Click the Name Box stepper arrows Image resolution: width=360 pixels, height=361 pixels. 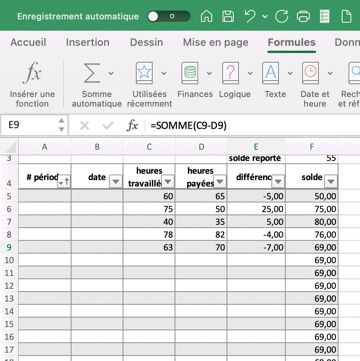(x=61, y=125)
